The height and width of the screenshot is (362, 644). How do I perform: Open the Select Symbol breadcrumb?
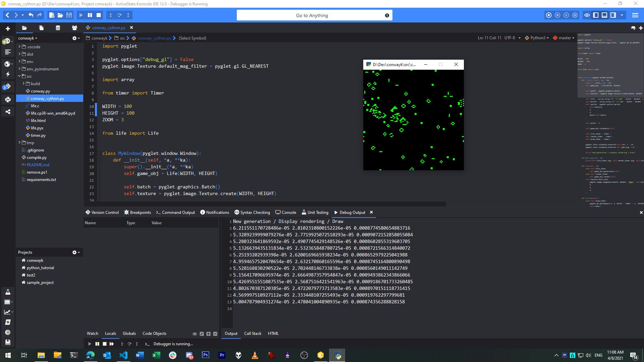point(193,38)
